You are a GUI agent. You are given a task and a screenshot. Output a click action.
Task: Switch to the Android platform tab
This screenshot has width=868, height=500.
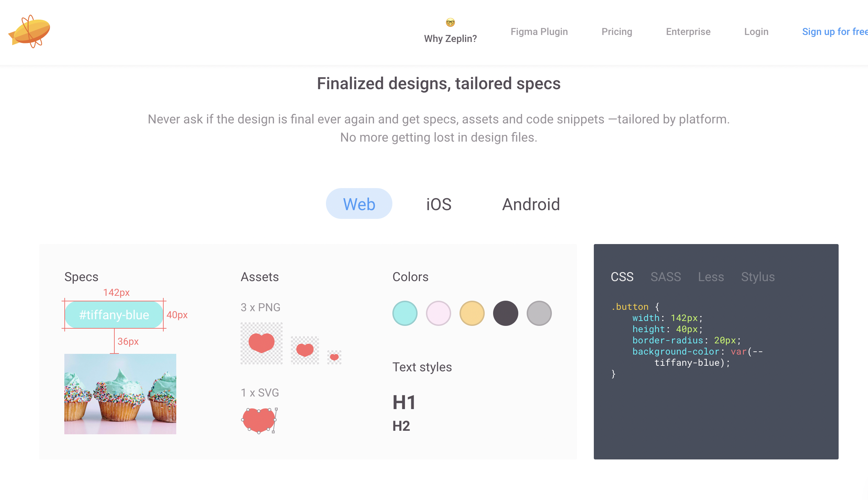(x=531, y=204)
